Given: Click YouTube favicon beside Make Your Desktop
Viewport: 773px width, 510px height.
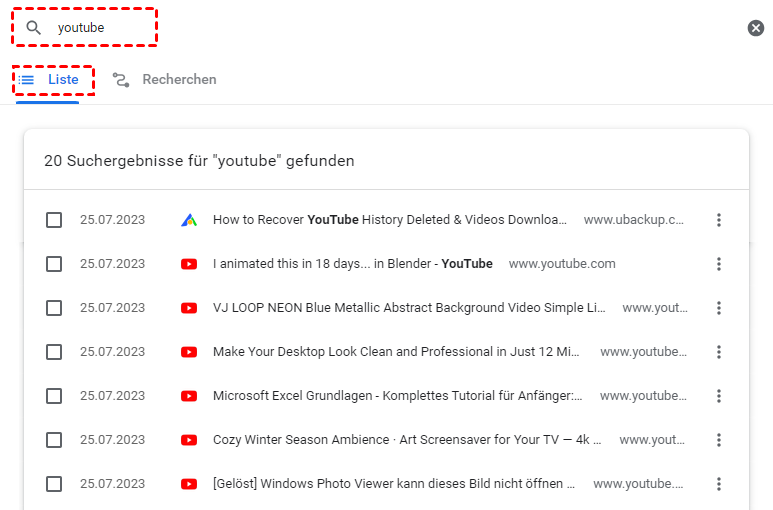Looking at the screenshot, I should pyautogui.click(x=189, y=352).
